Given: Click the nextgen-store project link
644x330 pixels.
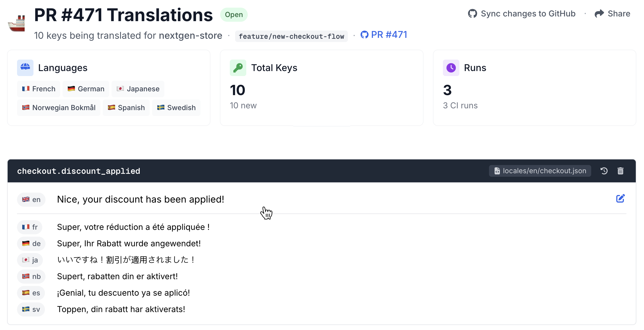Looking at the screenshot, I should (190, 36).
